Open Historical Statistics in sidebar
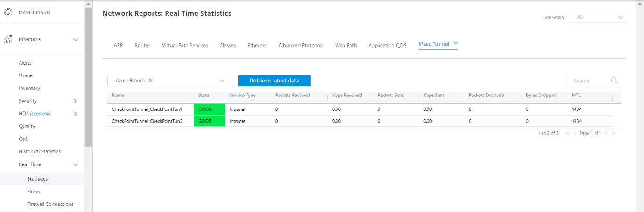Viewport: 644px width, 212px height. click(x=40, y=151)
